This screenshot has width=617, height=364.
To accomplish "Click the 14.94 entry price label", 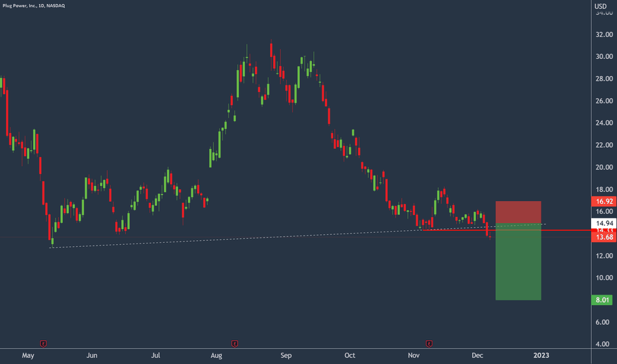I will point(604,223).
